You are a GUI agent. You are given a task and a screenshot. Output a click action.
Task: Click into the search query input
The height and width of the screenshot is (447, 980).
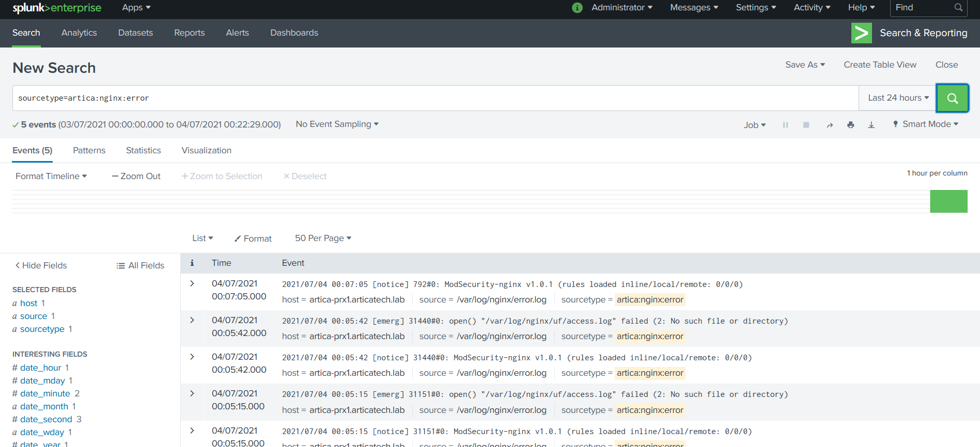(x=435, y=98)
